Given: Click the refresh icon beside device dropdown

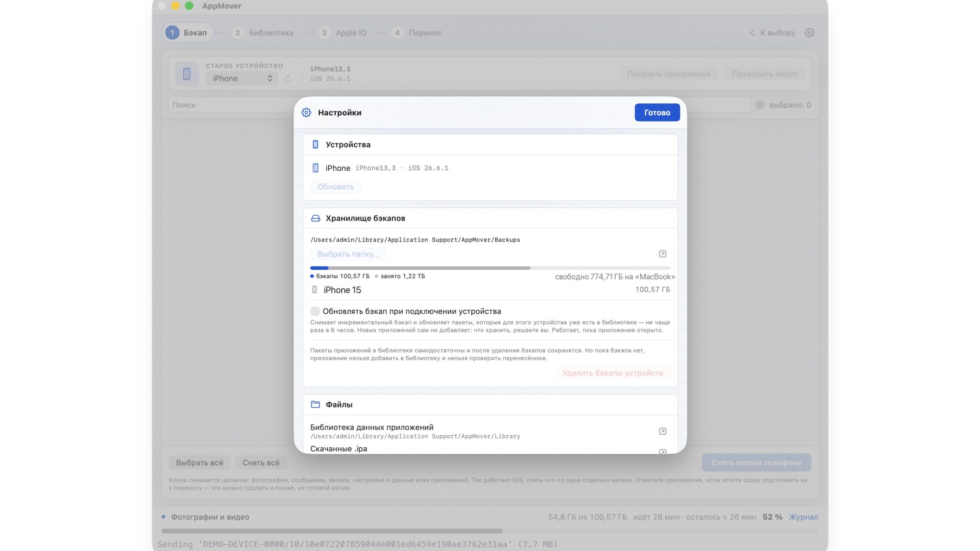Looking at the screenshot, I should pos(288,78).
